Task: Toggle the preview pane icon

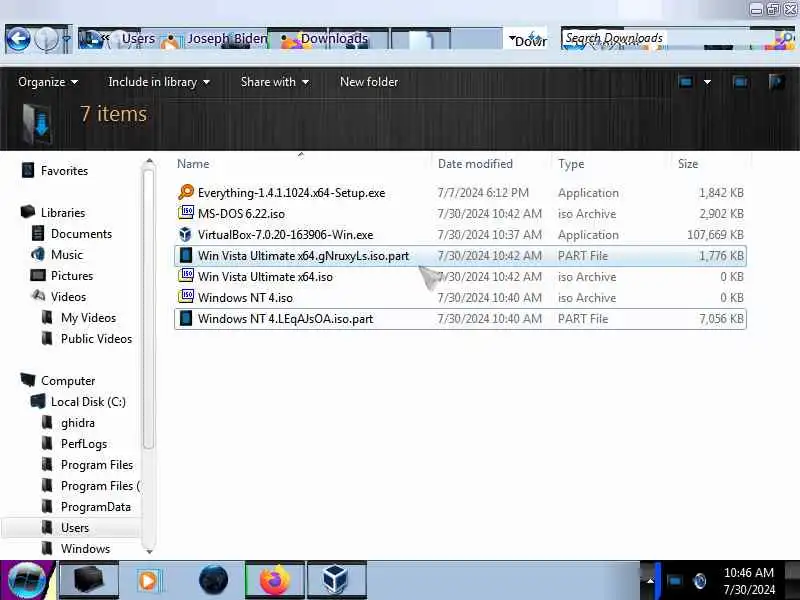Action: [x=740, y=82]
